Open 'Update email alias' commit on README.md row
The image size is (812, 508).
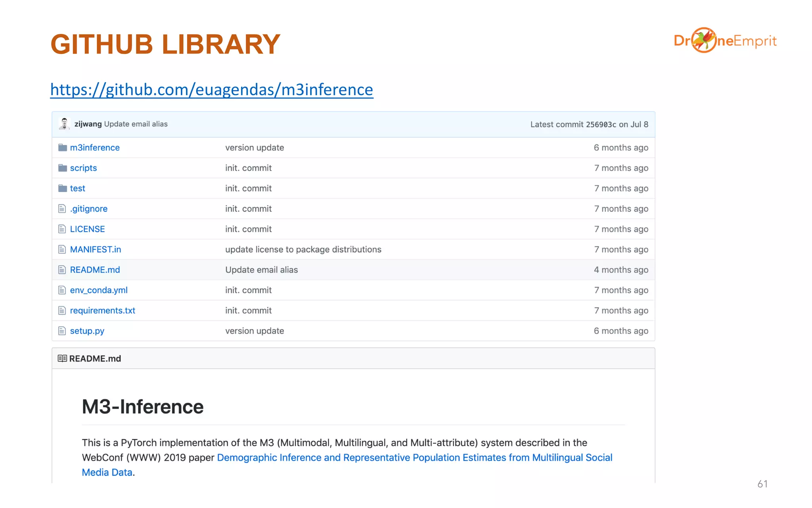262,270
